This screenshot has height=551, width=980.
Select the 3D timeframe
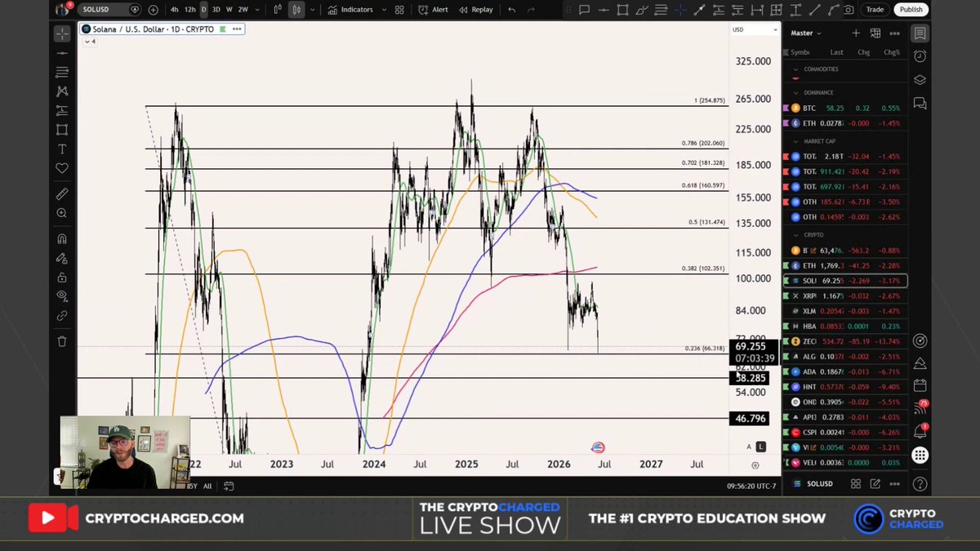point(216,10)
